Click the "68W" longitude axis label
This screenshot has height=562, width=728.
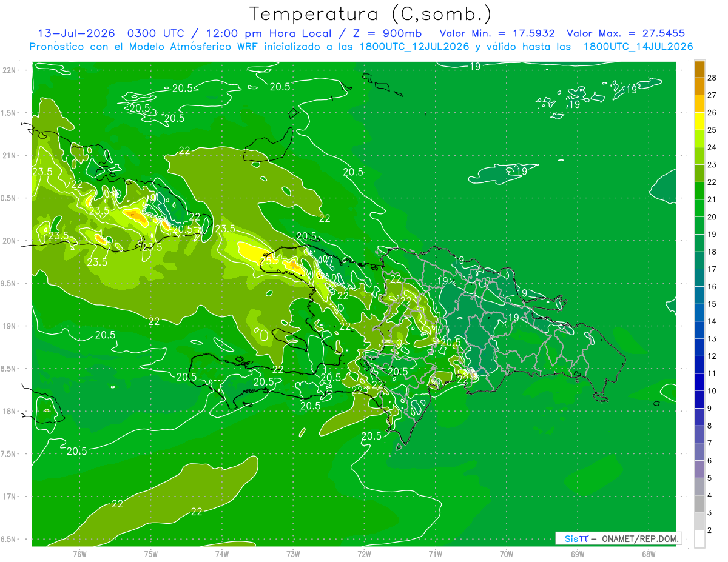click(x=649, y=554)
